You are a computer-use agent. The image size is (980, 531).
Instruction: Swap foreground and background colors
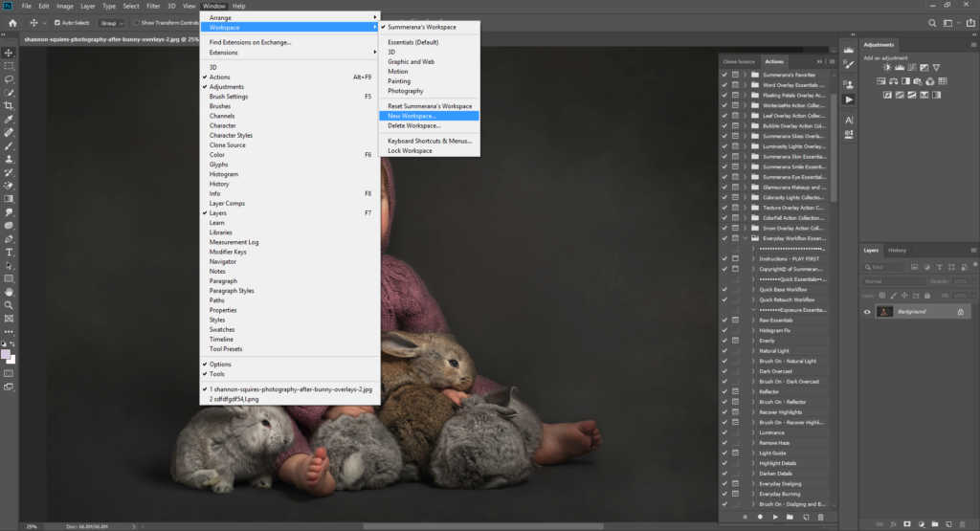coord(12,344)
